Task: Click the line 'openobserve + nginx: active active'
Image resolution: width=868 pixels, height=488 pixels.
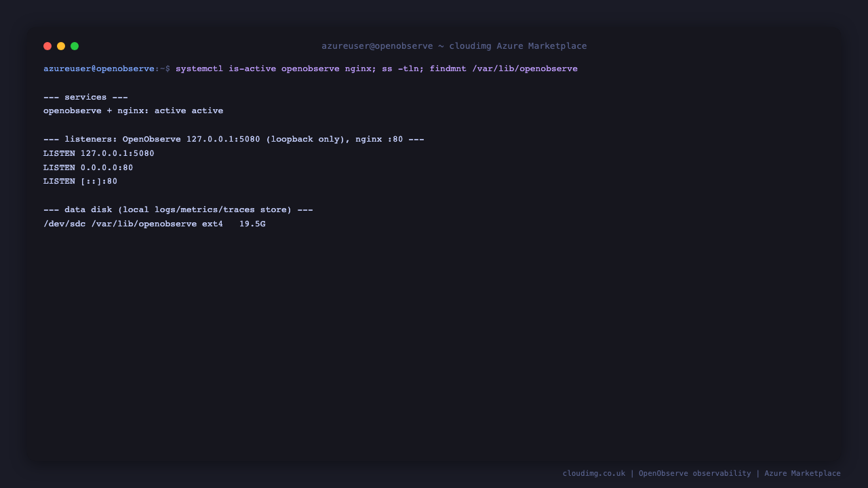Action: (133, 110)
